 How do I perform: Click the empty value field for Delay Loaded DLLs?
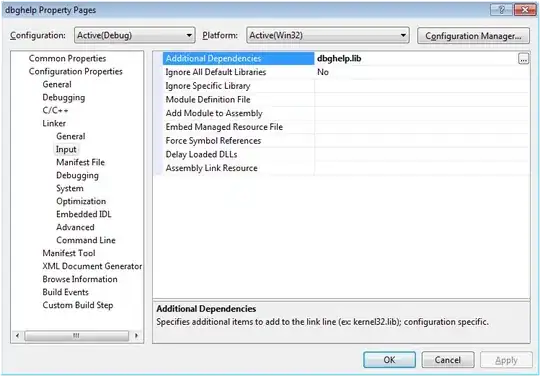(x=422, y=155)
